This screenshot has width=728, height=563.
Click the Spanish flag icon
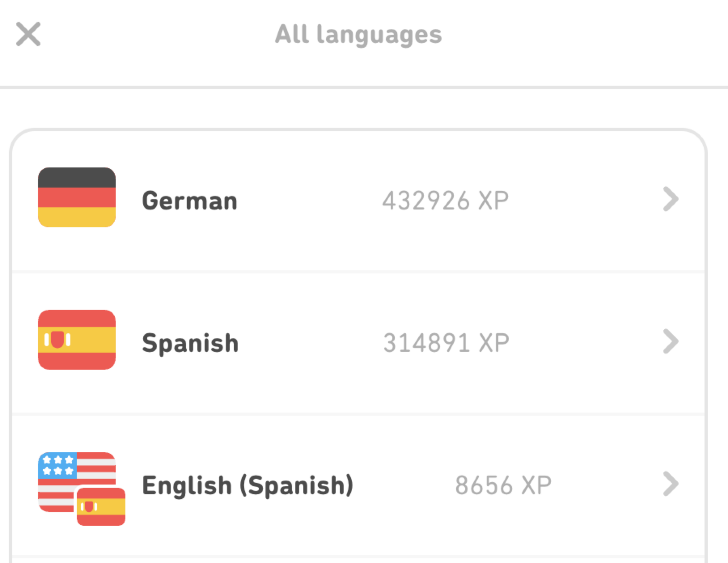click(x=77, y=340)
